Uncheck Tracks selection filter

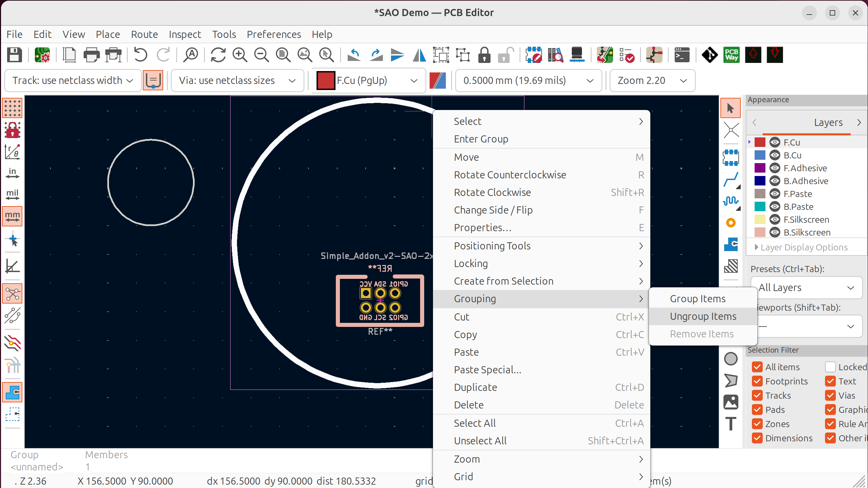point(757,395)
